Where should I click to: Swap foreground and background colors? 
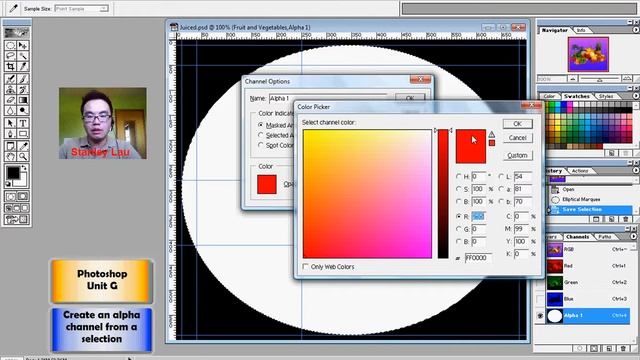tap(24, 168)
